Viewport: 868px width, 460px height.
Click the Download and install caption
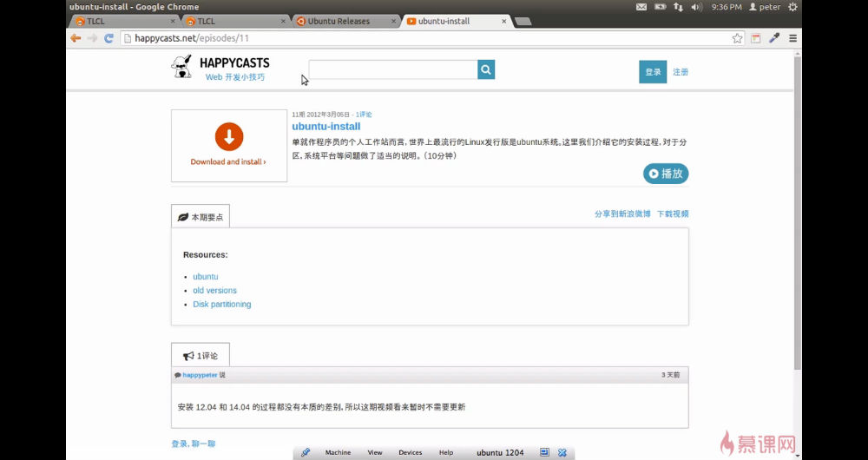coord(228,161)
